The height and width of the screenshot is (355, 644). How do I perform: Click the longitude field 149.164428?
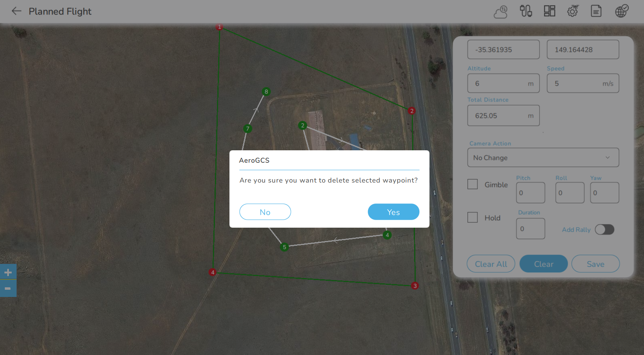583,50
